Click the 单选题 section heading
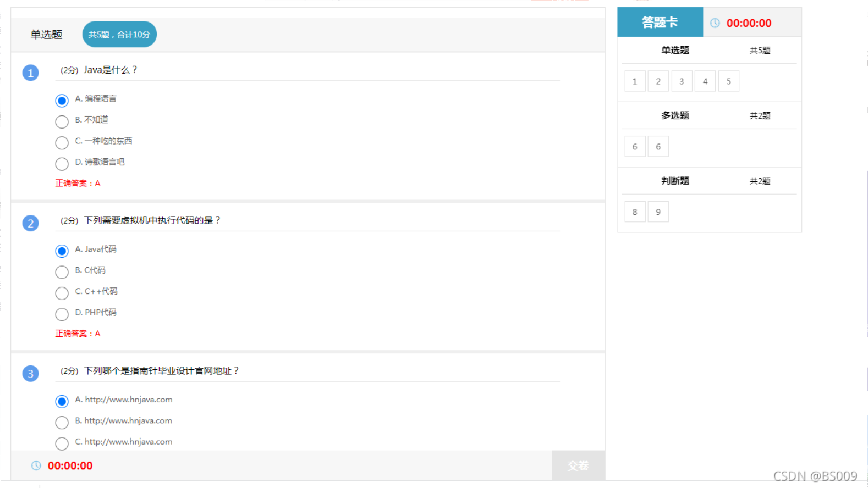 [46, 35]
